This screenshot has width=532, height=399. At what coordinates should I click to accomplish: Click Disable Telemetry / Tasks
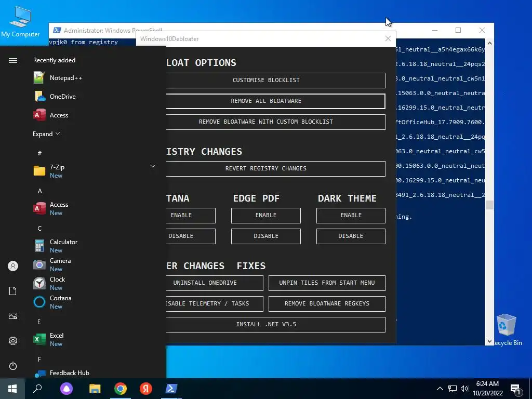click(215, 303)
